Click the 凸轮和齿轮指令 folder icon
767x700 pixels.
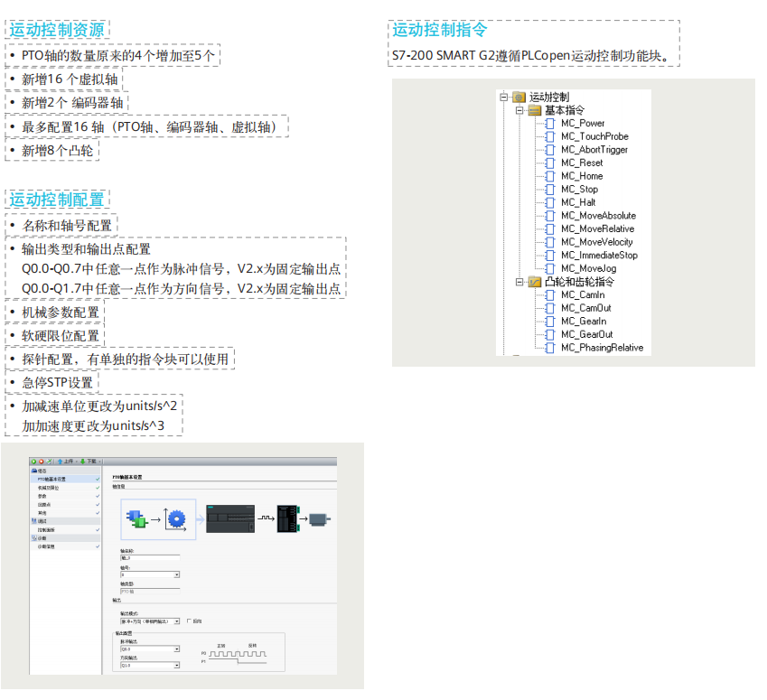(535, 282)
